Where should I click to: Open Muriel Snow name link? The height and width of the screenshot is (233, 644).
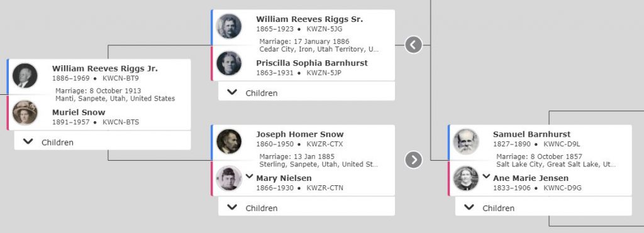[x=79, y=112]
